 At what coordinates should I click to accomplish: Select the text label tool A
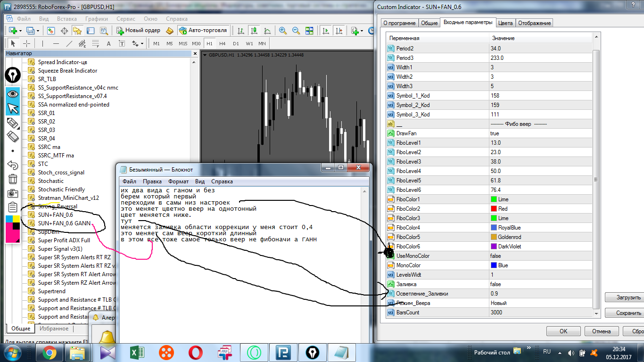point(108,43)
